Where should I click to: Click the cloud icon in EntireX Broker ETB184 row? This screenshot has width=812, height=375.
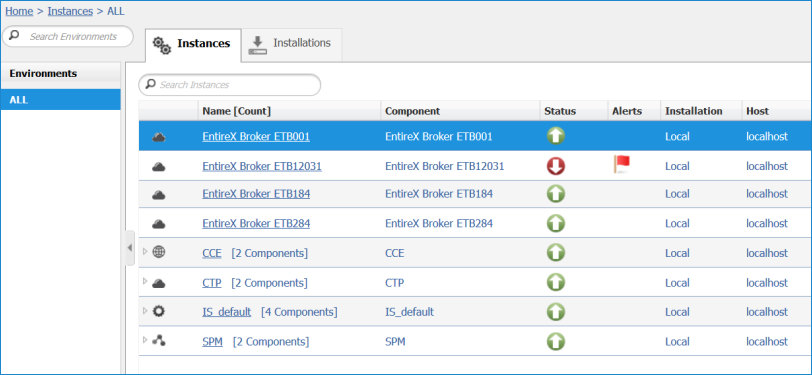pyautogui.click(x=158, y=195)
